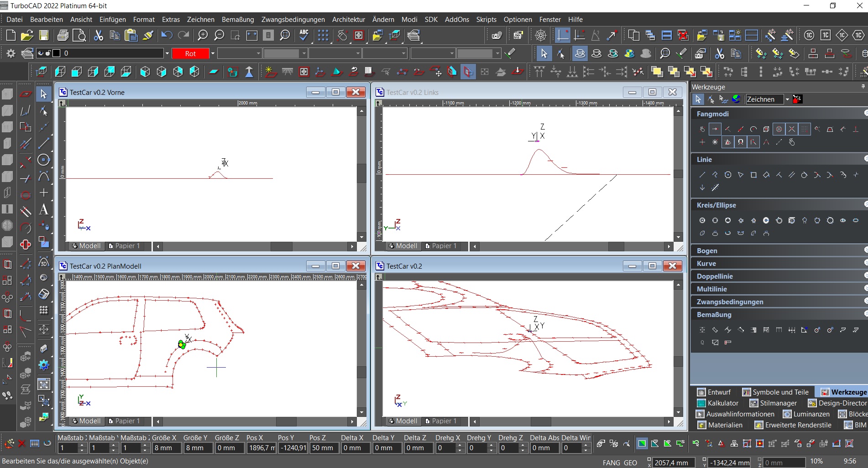Toggle the layer visibility eye icon
The height and width of the screenshot is (468, 868).
coord(40,53)
